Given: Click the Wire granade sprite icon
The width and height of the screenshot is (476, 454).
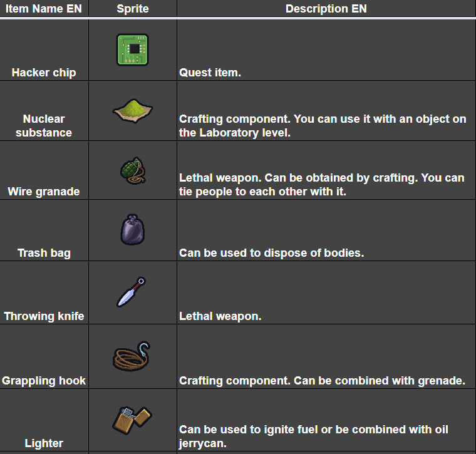Looking at the screenshot, I should pos(132,171).
